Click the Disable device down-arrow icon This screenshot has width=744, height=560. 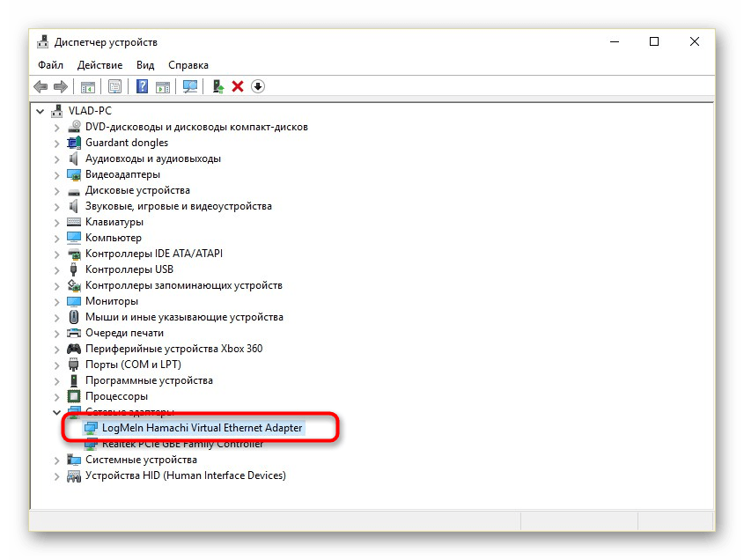point(258,86)
